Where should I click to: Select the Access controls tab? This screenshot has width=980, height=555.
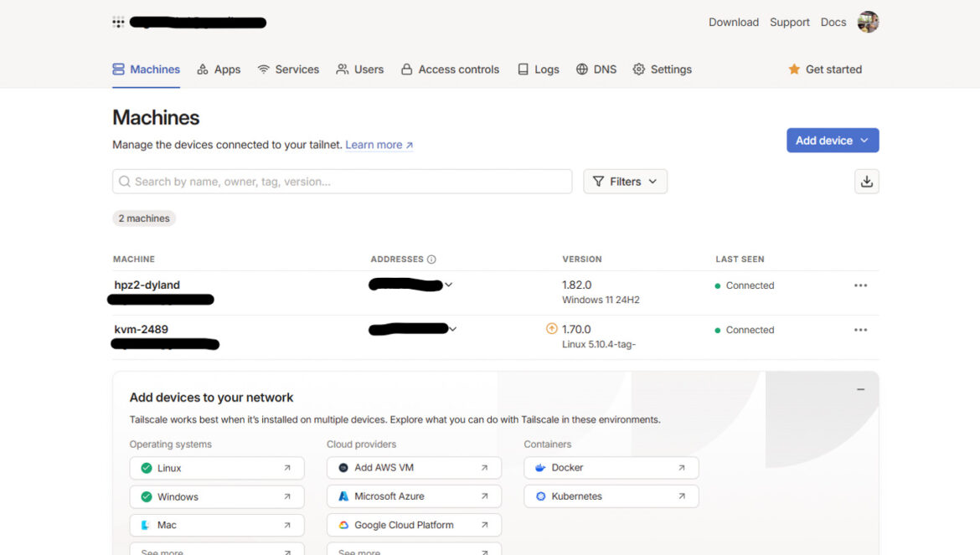[450, 69]
